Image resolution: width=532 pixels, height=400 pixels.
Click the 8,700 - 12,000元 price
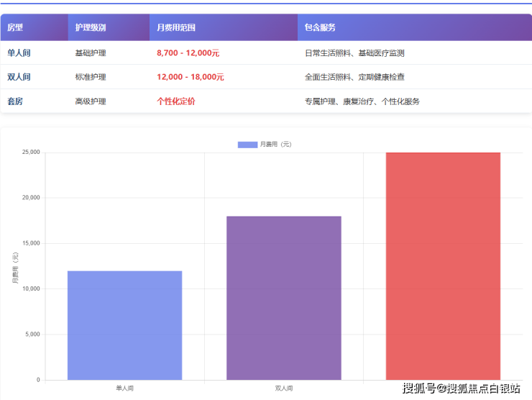(x=188, y=53)
